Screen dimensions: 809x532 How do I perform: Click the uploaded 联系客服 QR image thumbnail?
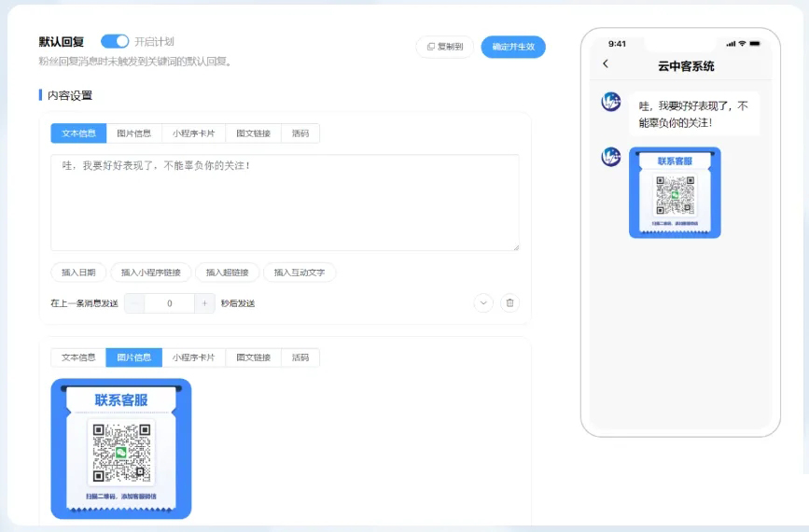121,449
